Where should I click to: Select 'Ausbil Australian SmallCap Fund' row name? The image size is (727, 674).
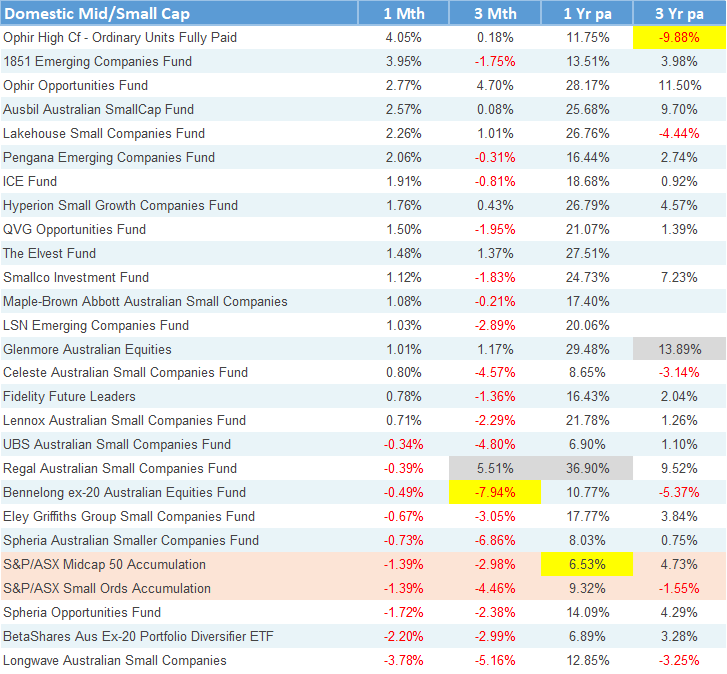click(x=98, y=109)
